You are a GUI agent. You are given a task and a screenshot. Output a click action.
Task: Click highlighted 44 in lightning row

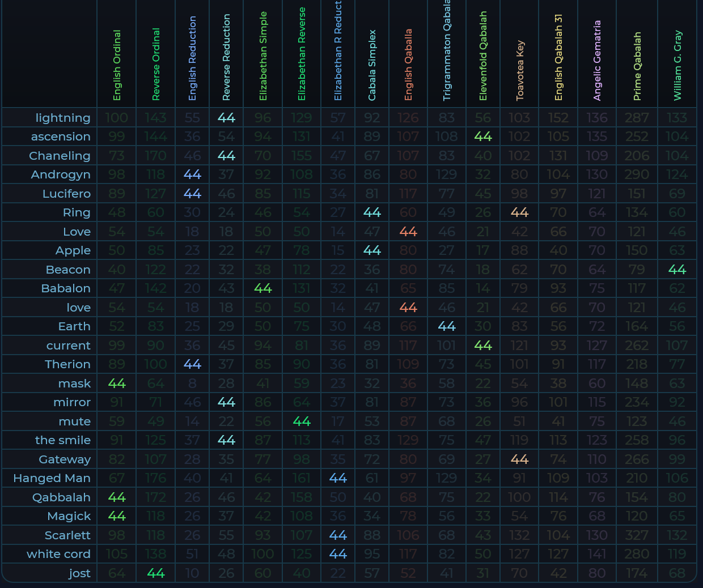[x=226, y=118]
